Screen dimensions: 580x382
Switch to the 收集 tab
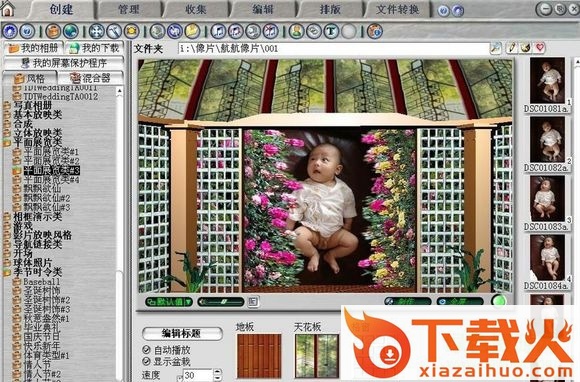tap(196, 9)
